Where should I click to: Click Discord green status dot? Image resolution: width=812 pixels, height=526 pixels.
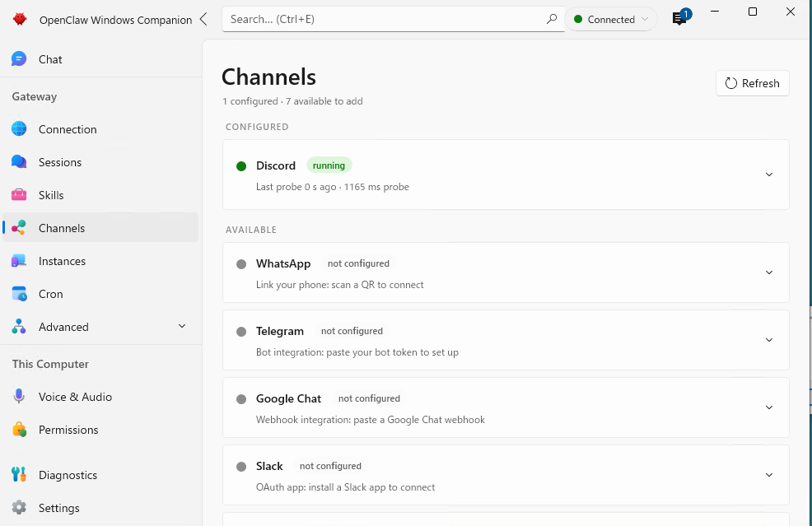[x=241, y=166]
